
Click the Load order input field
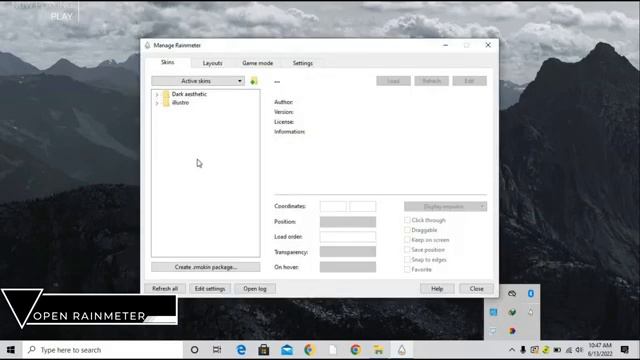click(x=348, y=237)
